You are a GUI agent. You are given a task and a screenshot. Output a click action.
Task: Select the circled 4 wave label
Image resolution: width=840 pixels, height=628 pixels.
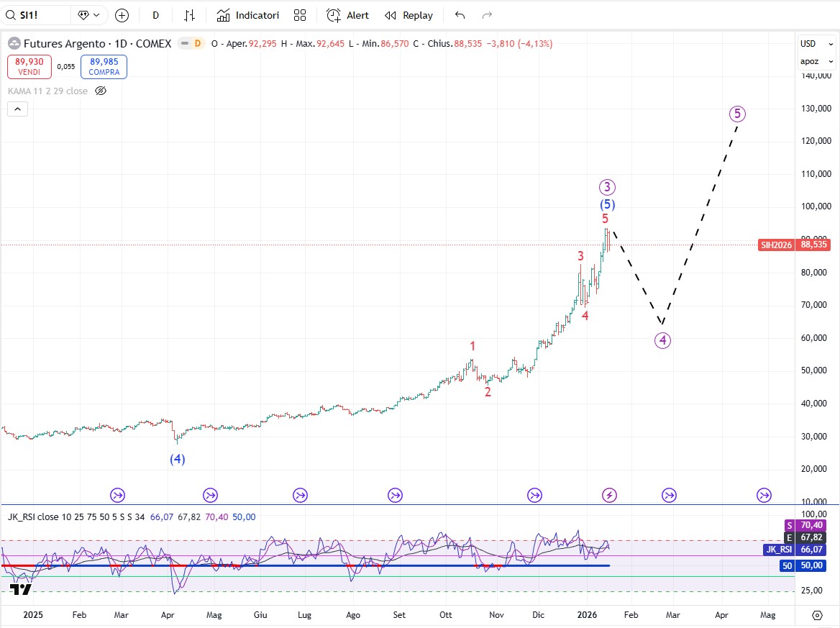coord(662,340)
